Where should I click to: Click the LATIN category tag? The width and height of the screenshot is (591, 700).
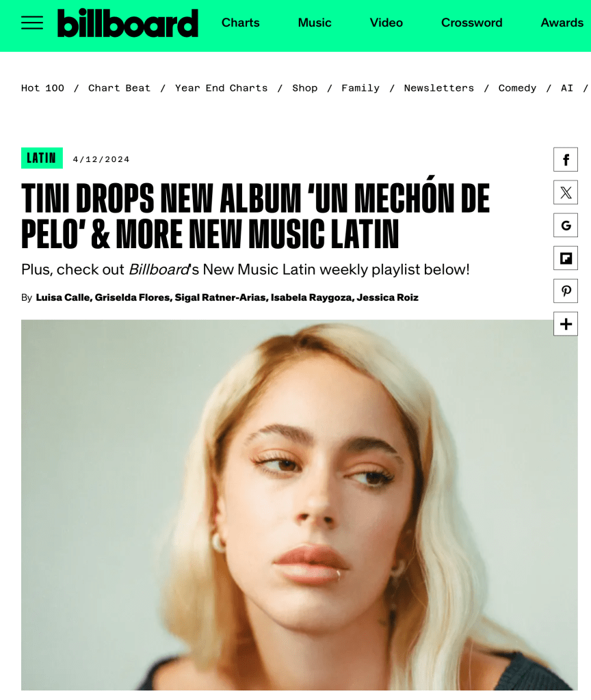point(42,158)
